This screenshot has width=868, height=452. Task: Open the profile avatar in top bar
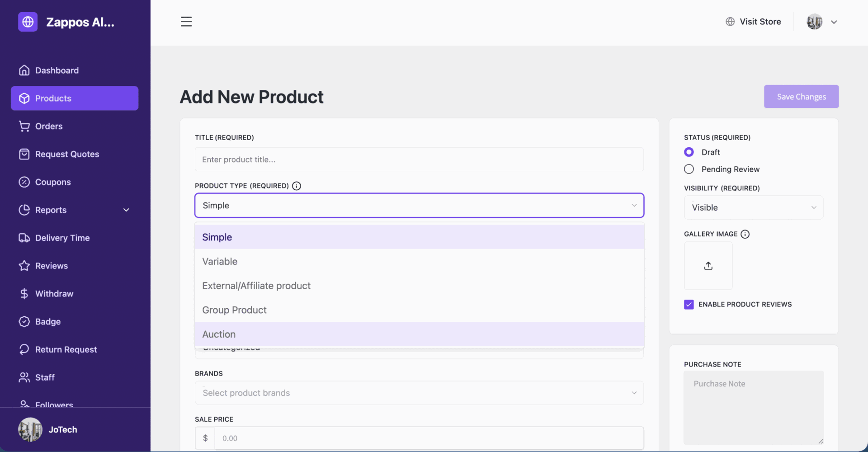(x=814, y=22)
